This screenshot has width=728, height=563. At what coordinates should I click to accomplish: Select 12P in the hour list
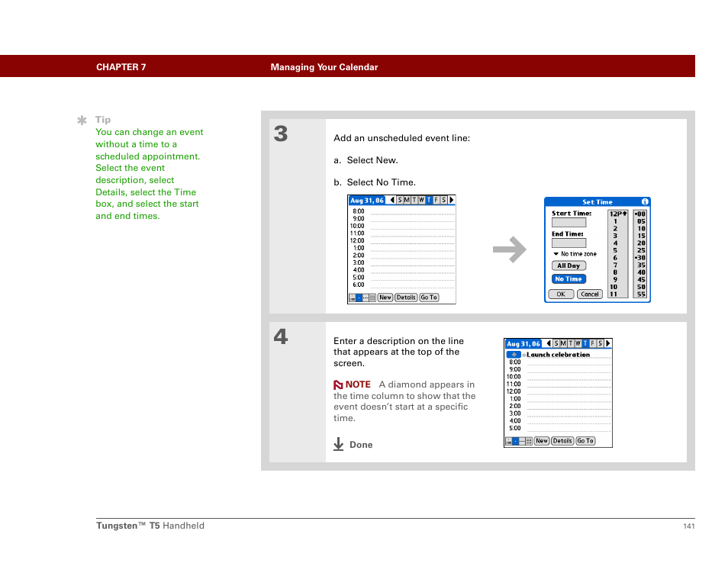point(618,214)
